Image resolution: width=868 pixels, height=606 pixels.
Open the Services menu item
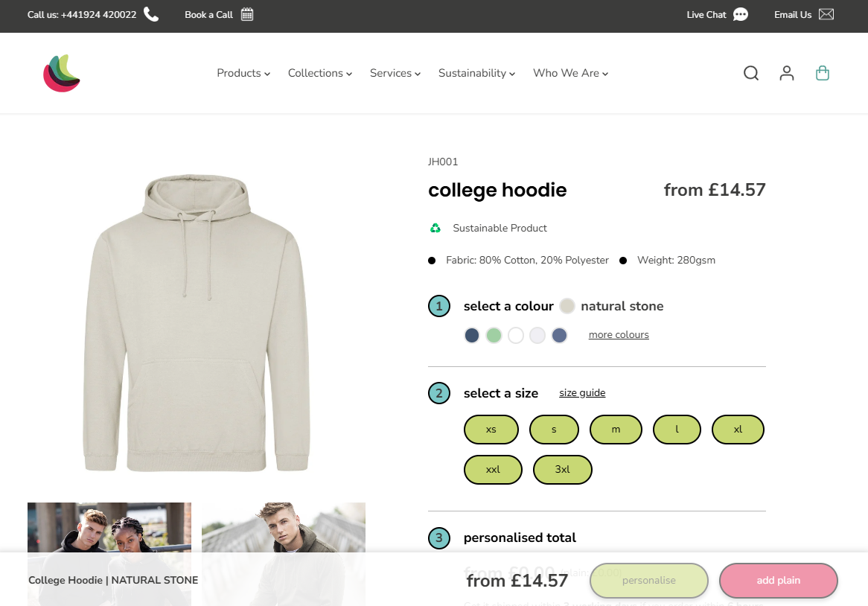coord(395,73)
